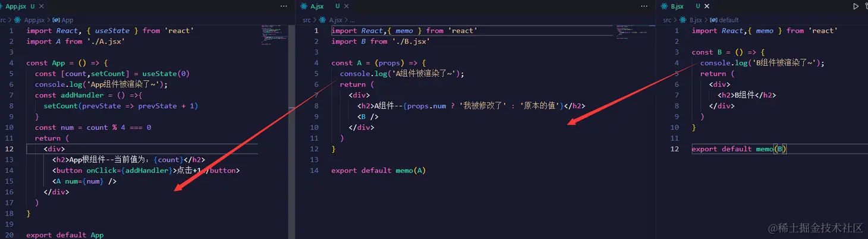Click console.log 'App组件被渲染了~' line
Screen dimensions: 868x239
point(101,84)
